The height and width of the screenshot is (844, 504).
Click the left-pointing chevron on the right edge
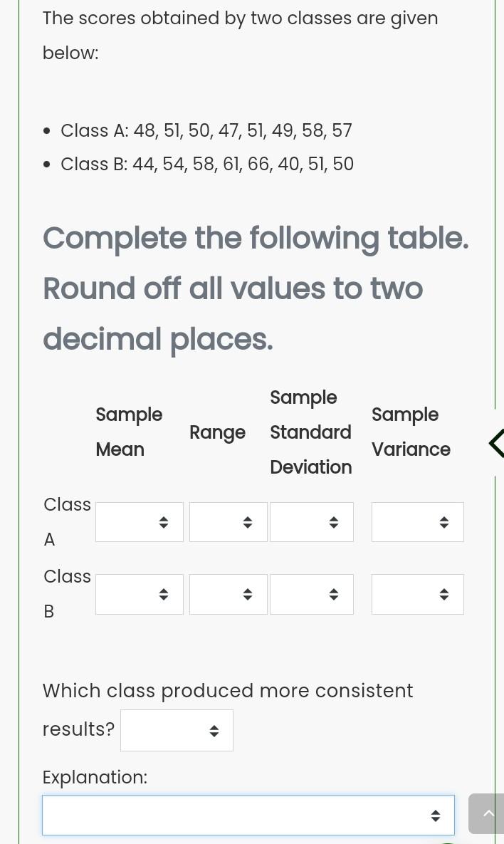[497, 442]
